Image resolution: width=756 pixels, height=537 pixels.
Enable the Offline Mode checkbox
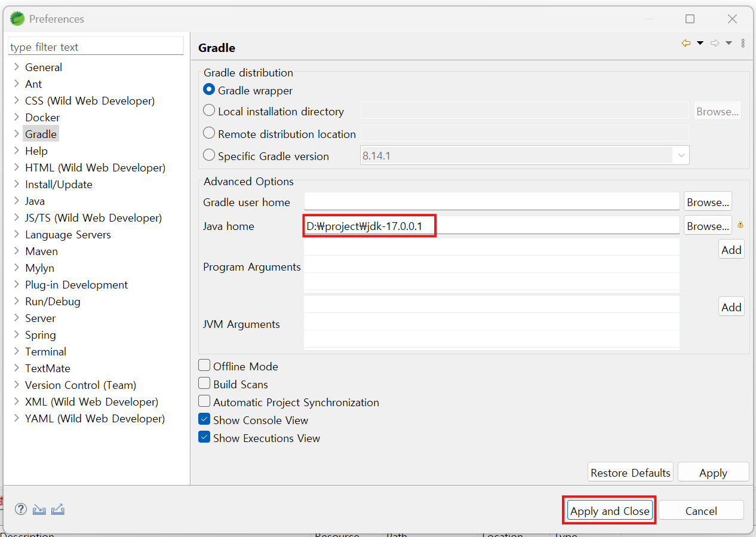pyautogui.click(x=204, y=366)
